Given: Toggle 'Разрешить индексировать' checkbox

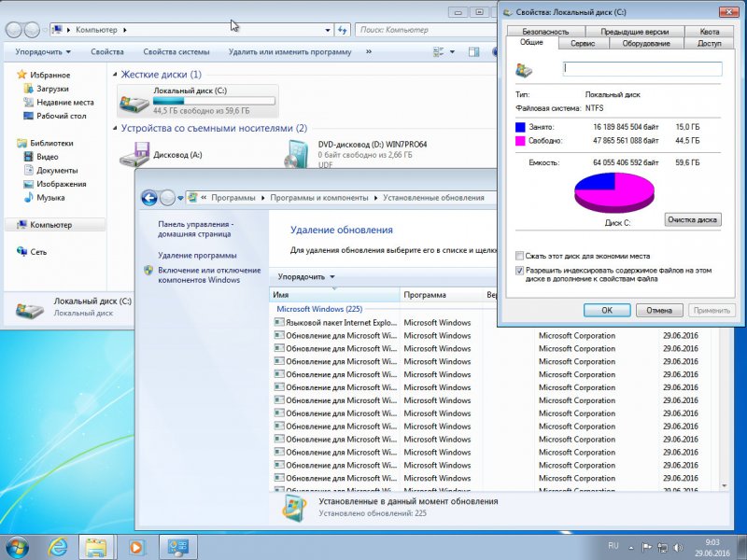Looking at the screenshot, I should [520, 271].
